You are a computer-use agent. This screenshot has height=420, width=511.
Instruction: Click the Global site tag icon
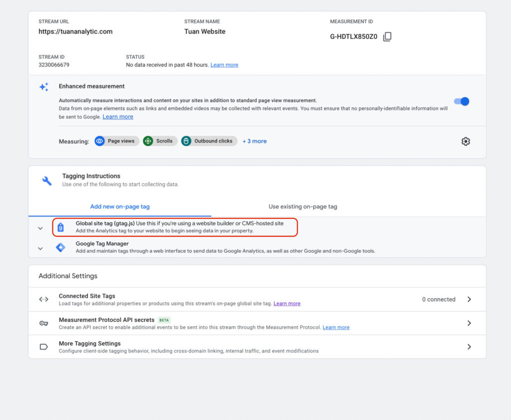(61, 227)
